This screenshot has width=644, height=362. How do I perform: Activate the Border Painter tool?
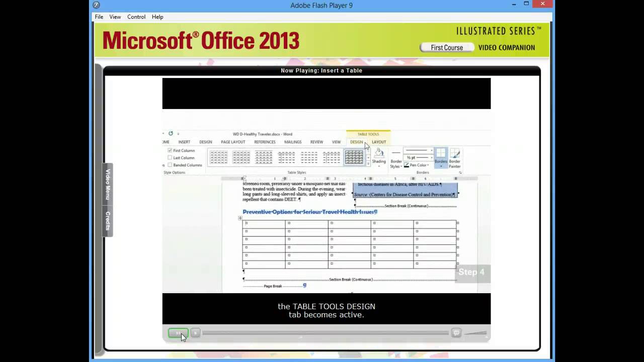pos(455,158)
